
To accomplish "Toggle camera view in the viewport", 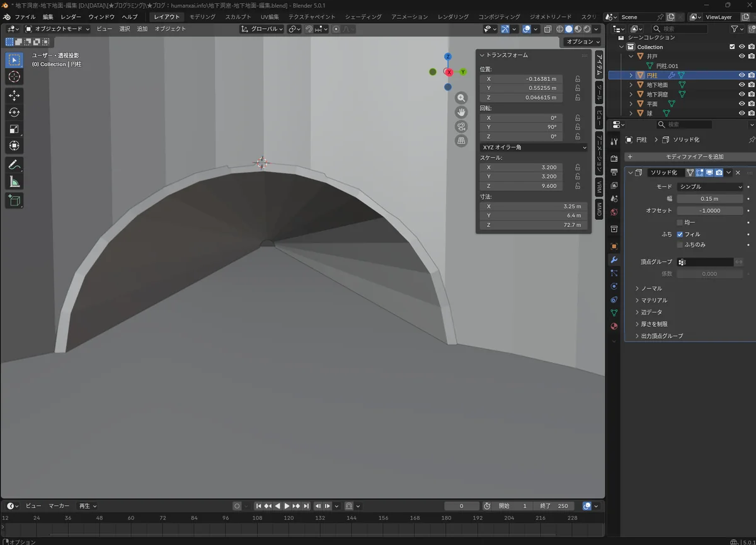I will click(461, 127).
